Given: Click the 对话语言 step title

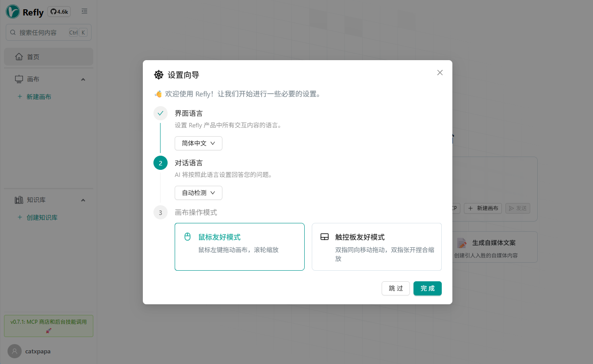Looking at the screenshot, I should coord(189,163).
